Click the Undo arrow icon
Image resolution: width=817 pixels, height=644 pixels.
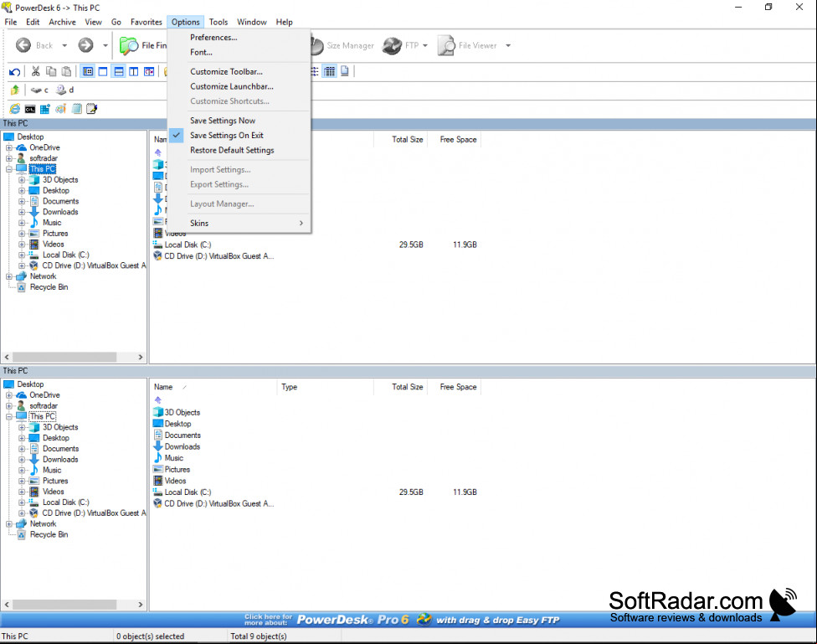[x=14, y=71]
